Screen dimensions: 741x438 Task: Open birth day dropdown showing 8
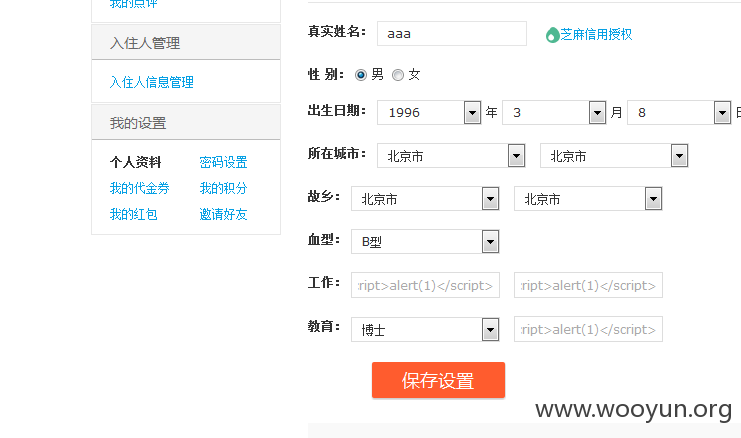679,112
